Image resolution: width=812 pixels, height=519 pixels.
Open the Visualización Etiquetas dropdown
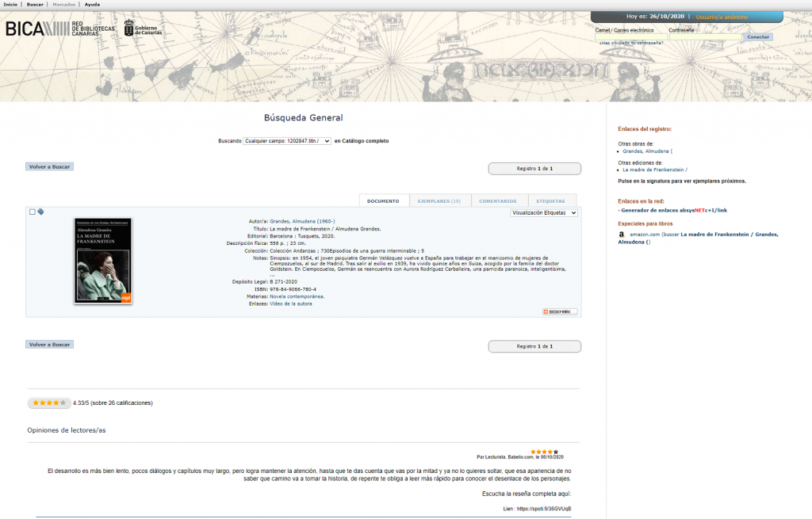[x=544, y=212]
